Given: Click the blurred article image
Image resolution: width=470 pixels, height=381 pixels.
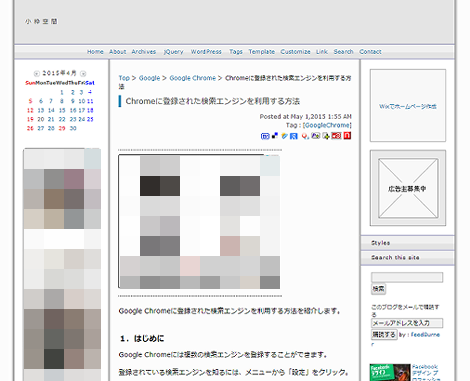Looking at the screenshot, I should (x=199, y=222).
